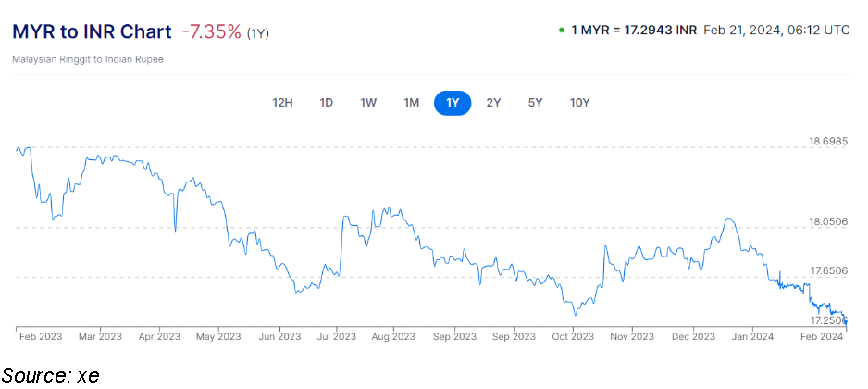
Task: Switch chart to the 1D range
Action: (x=326, y=103)
